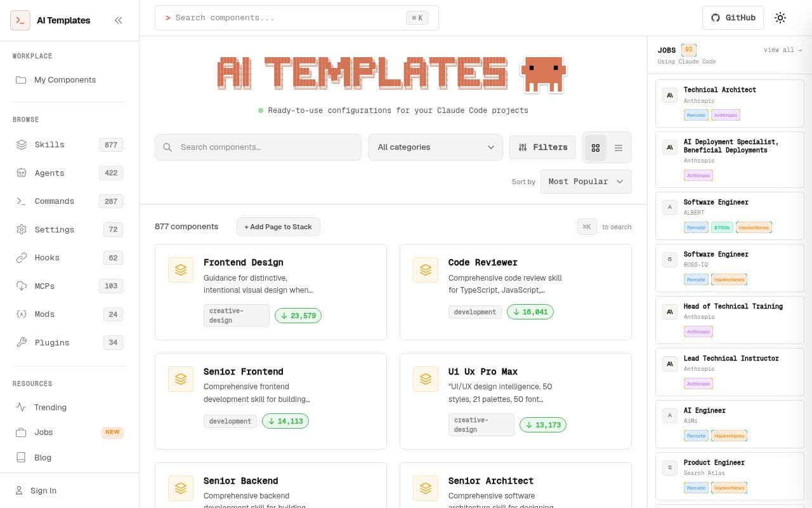This screenshot has width=812, height=508.
Task: Open My Components folder
Action: (70, 80)
